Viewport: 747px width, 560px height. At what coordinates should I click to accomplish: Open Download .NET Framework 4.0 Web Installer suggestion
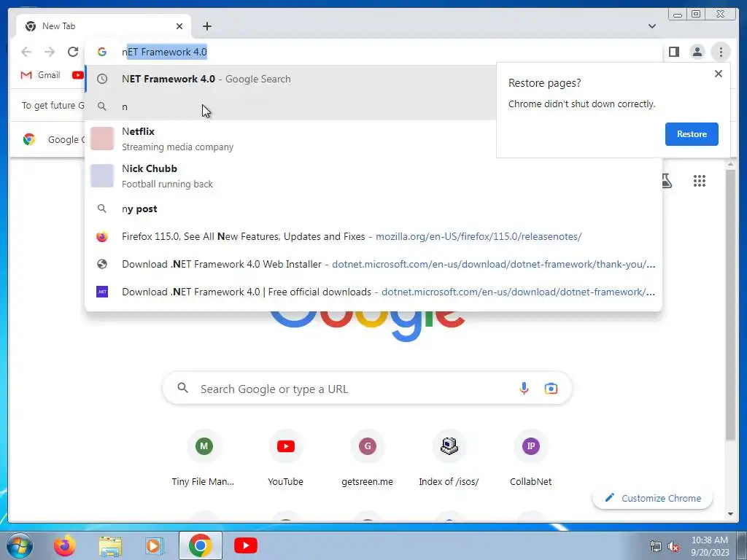click(373, 264)
